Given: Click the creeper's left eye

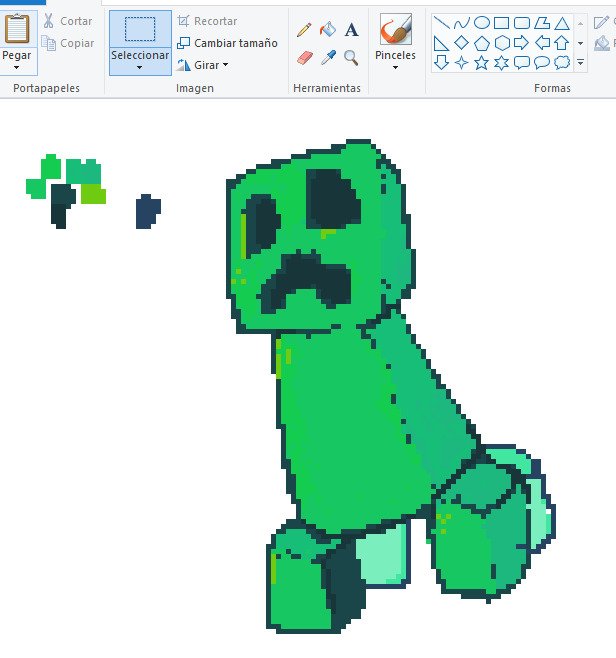Looking at the screenshot, I should [263, 225].
